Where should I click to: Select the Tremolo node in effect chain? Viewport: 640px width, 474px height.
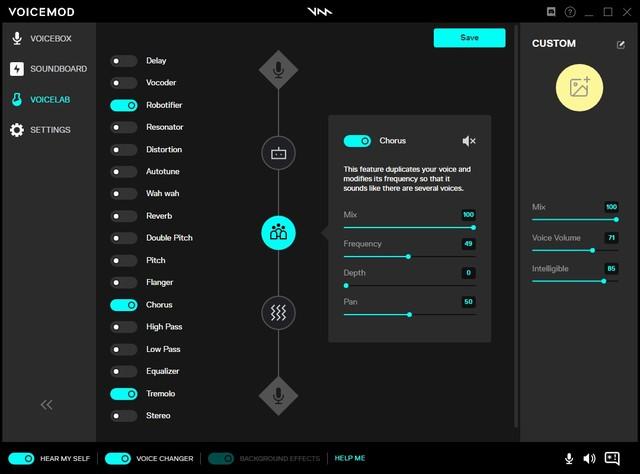[x=278, y=312]
